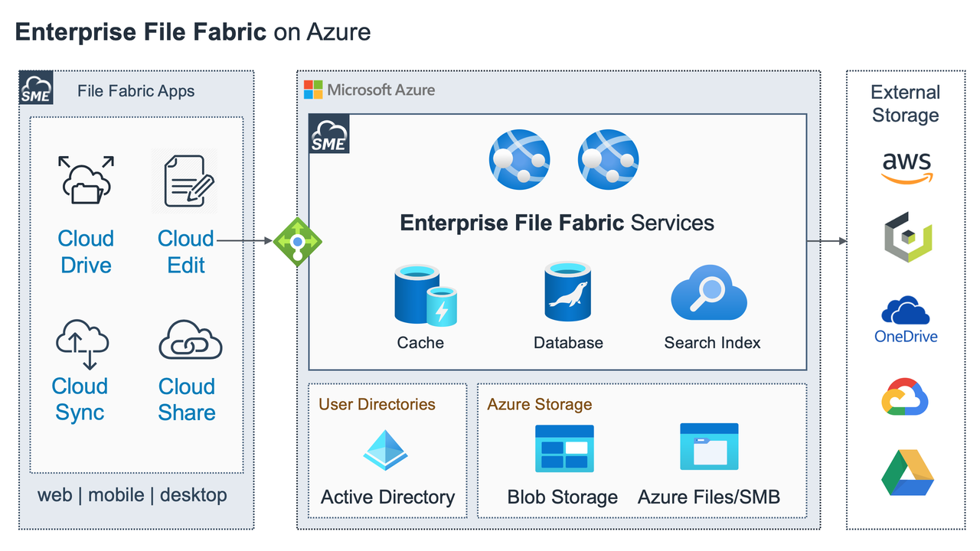Click the Cache label
Screen dimensions: 980x551
(x=420, y=343)
